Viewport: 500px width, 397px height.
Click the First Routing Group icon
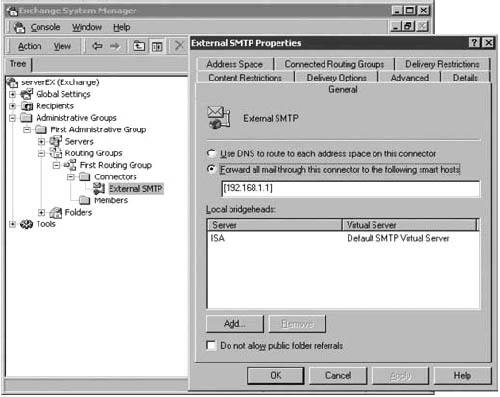[x=70, y=165]
